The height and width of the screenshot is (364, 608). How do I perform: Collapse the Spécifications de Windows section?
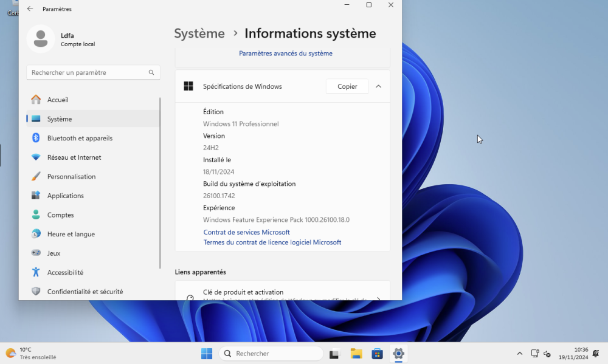(x=378, y=86)
